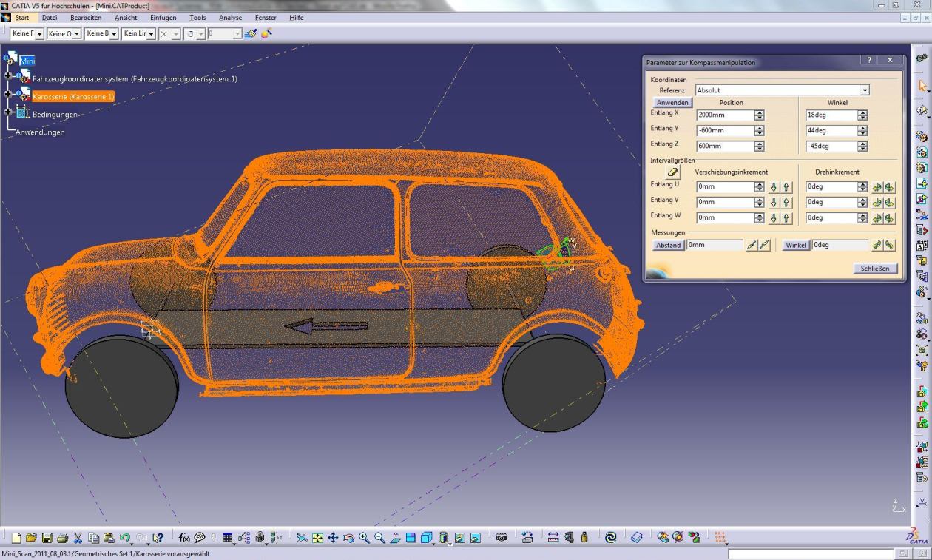The height and width of the screenshot is (560, 932).
Task: Click the Abstand measurement button
Action: pyautogui.click(x=668, y=245)
